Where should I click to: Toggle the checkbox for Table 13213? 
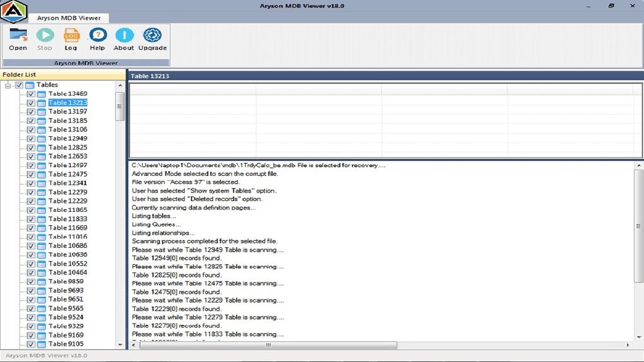(x=31, y=103)
